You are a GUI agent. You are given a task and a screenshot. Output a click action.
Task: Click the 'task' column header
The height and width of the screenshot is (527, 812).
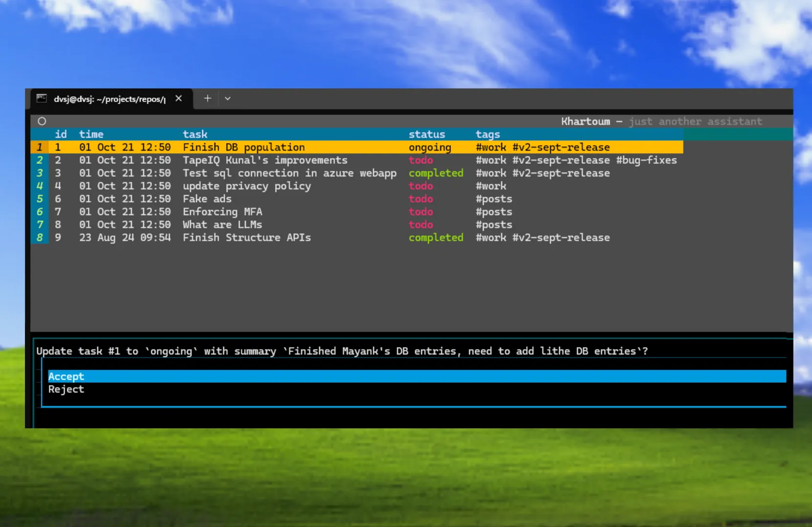coord(195,134)
